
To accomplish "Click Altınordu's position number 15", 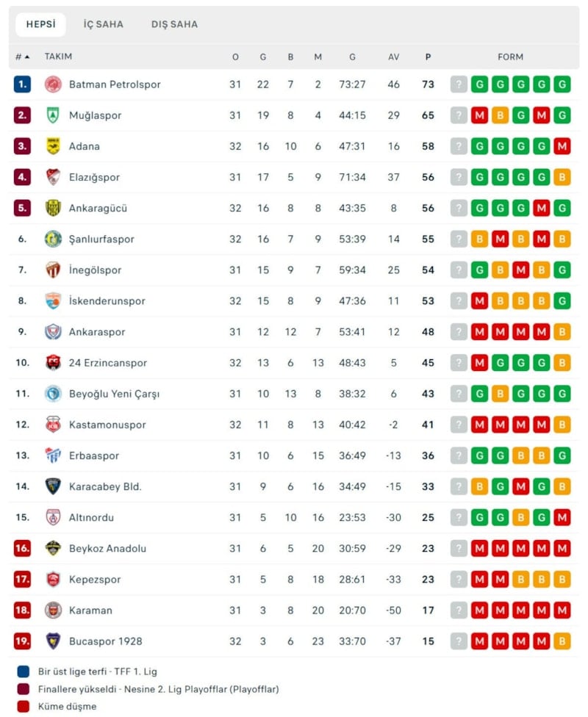I will [22, 517].
